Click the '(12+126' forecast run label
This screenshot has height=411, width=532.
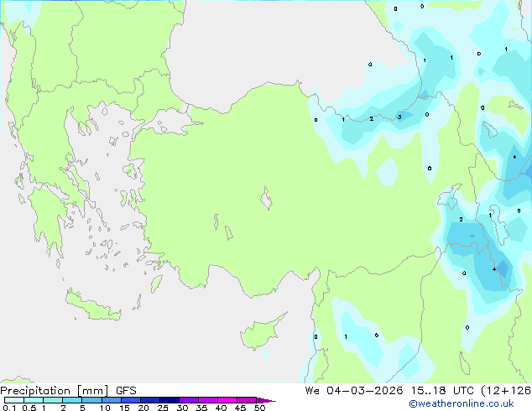click(x=506, y=391)
